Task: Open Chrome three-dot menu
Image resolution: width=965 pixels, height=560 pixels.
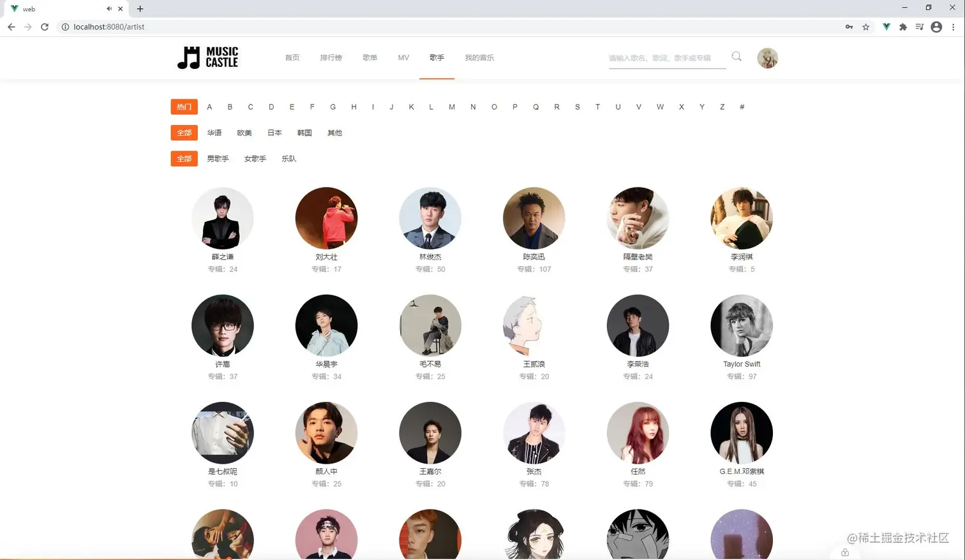Action: point(954,27)
